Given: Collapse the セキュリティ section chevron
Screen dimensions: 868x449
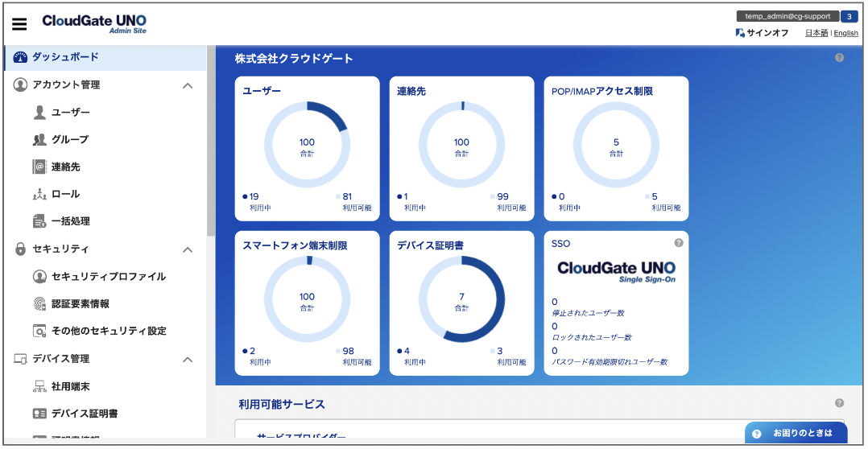Looking at the screenshot, I should pyautogui.click(x=188, y=249).
